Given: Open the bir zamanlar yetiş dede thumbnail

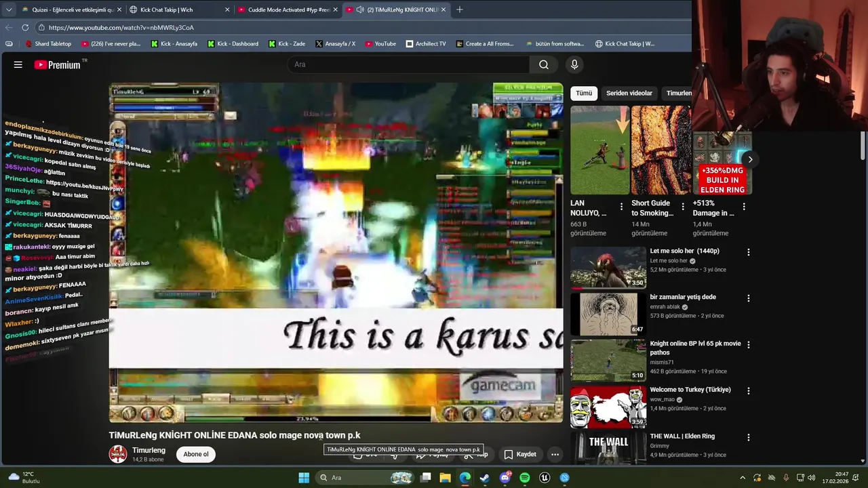Looking at the screenshot, I should [608, 314].
